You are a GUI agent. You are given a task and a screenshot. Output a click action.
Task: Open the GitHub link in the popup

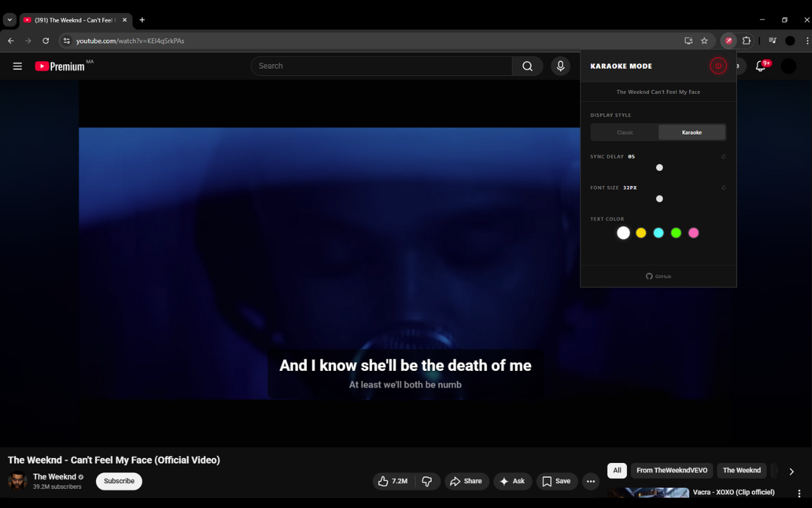[x=658, y=276]
